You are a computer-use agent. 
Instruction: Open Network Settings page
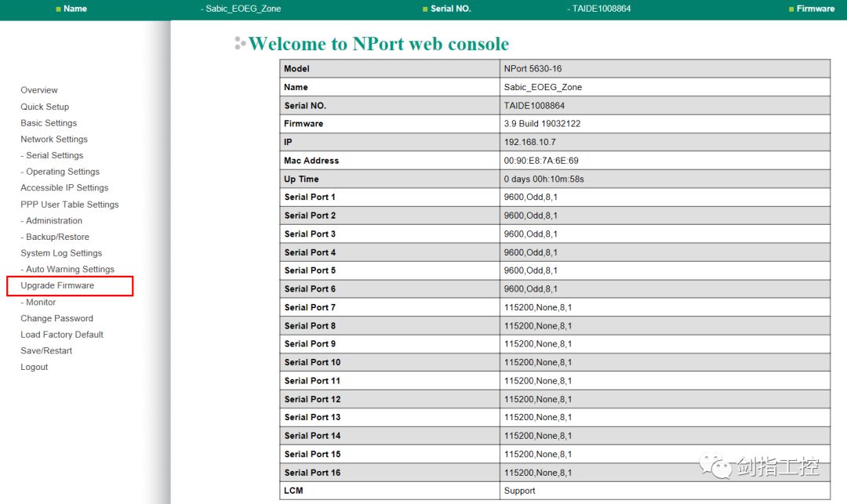tap(54, 140)
